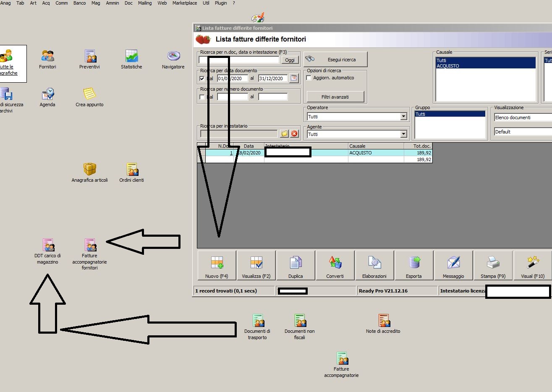Open the Fatture accompagnatorie icon below the window
Screen dimensions: 552x392
click(341, 364)
